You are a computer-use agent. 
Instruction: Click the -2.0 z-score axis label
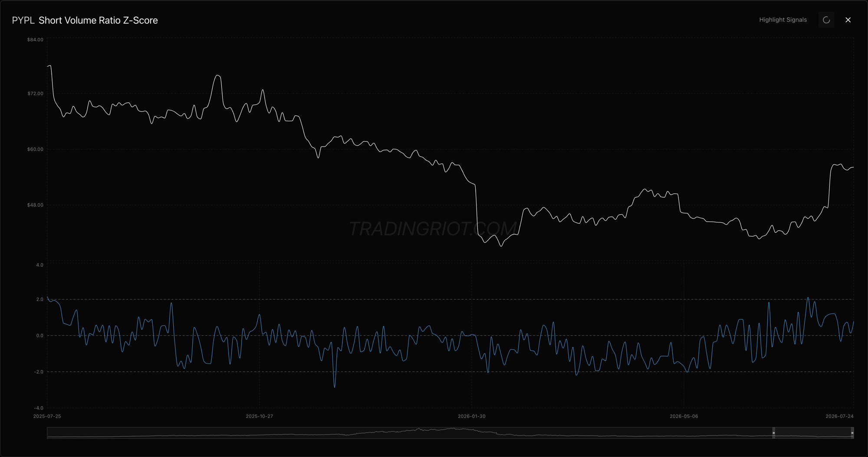tap(39, 372)
